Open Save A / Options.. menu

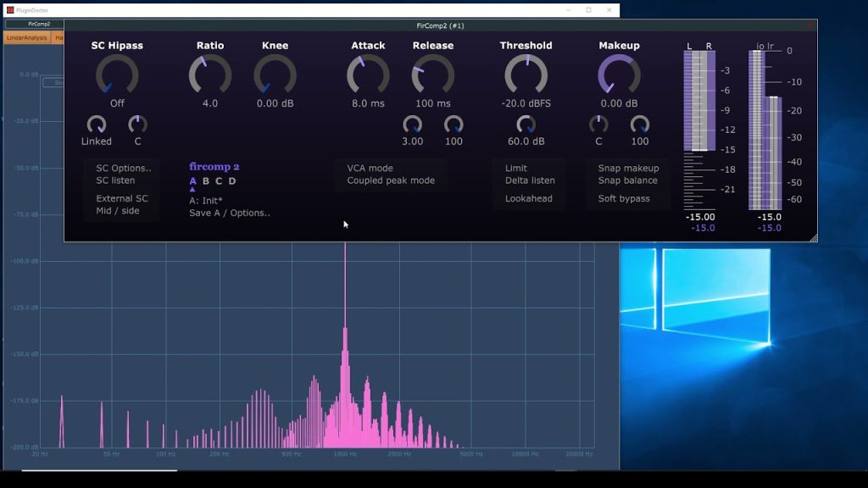pos(230,213)
